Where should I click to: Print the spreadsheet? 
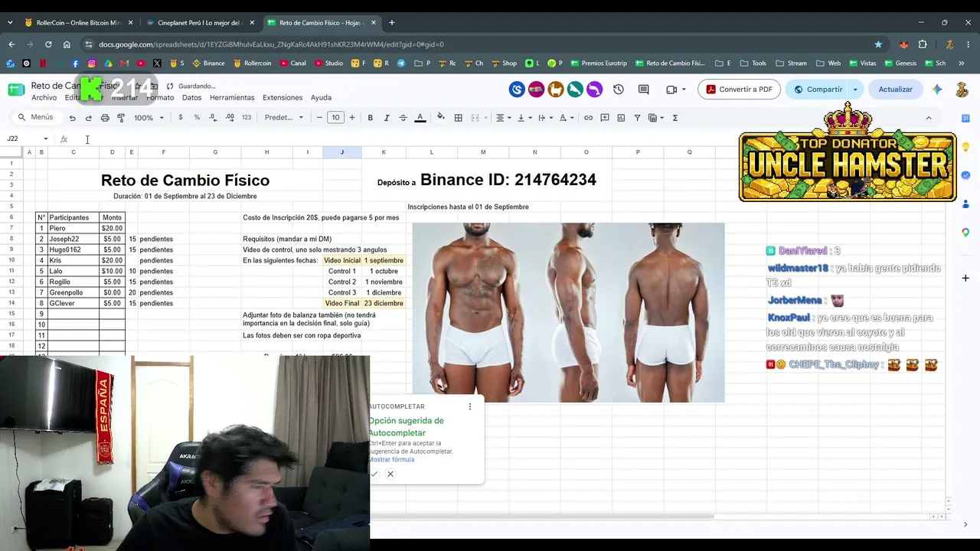point(105,118)
